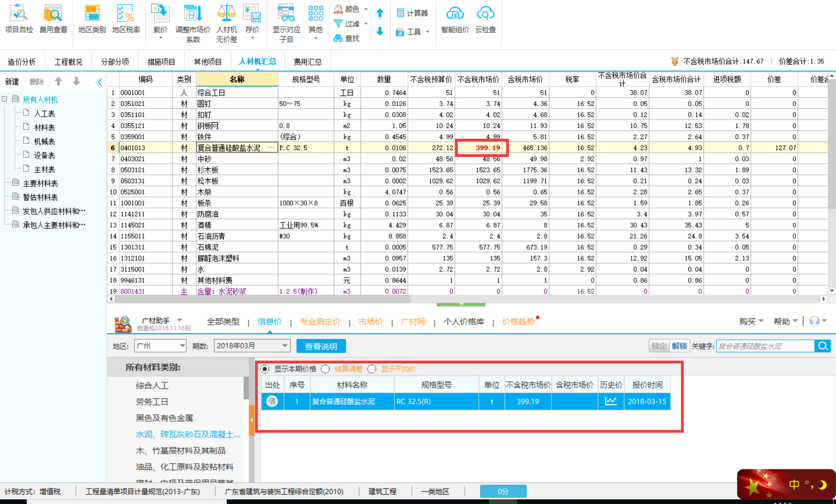Click the 399.19 不含税市场价 cell
The image size is (836, 504).
[479, 148]
